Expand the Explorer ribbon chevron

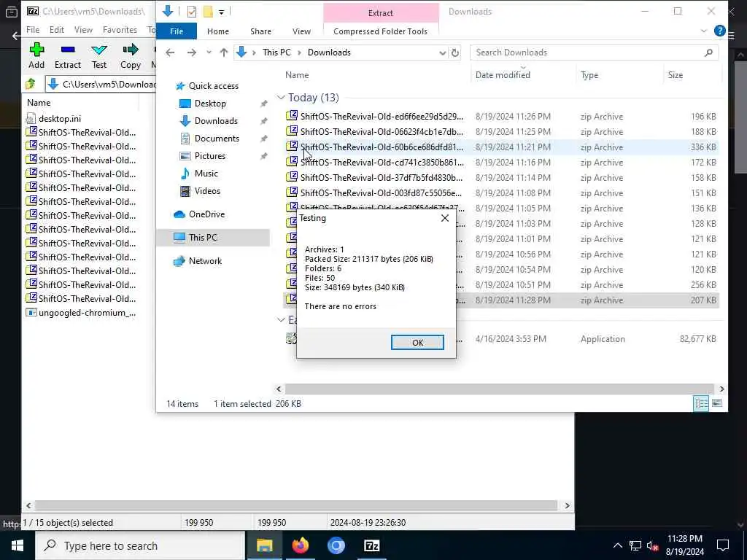tap(704, 31)
